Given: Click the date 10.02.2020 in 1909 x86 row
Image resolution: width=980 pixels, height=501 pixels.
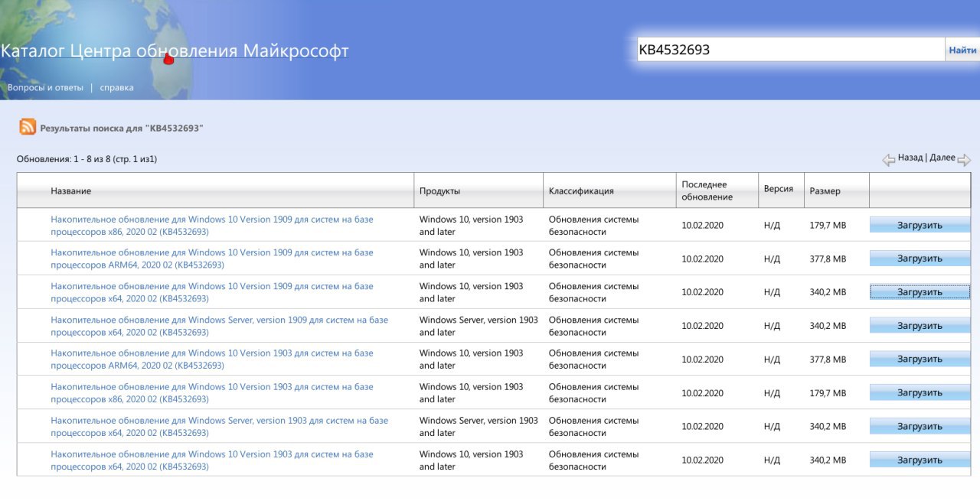Looking at the screenshot, I should [x=702, y=225].
